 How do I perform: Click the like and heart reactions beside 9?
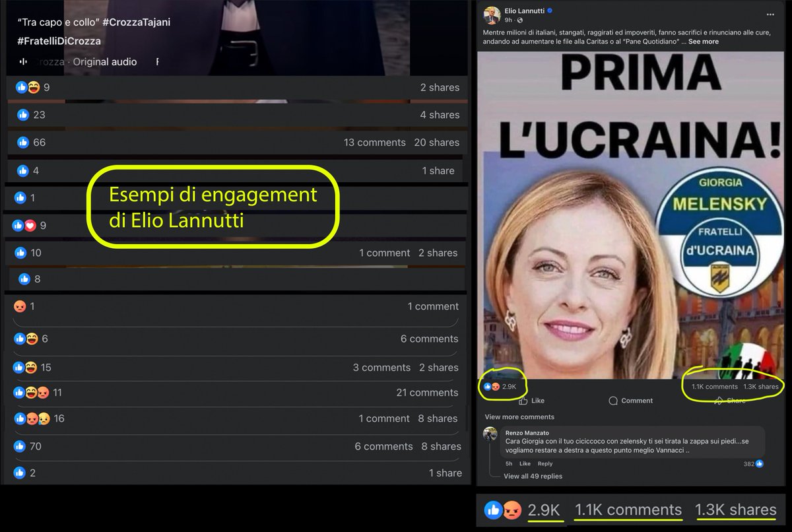point(24,226)
